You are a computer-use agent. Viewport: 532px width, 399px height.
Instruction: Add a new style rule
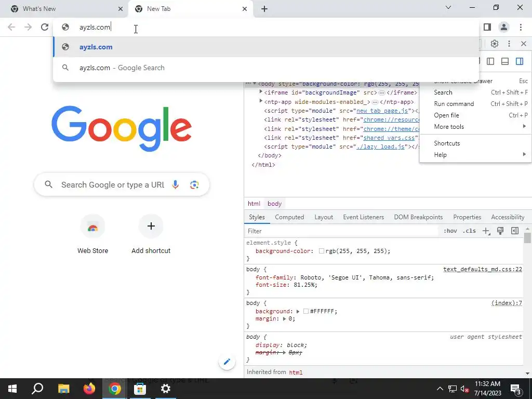[486, 231]
